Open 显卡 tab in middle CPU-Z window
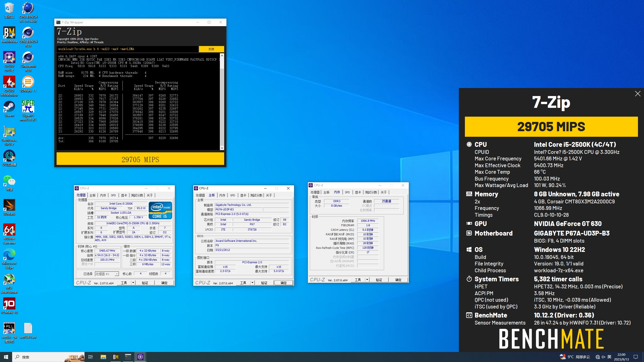 [243, 195]
